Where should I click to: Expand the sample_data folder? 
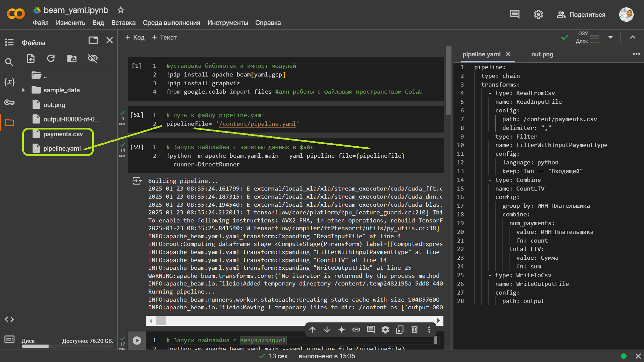point(23,90)
